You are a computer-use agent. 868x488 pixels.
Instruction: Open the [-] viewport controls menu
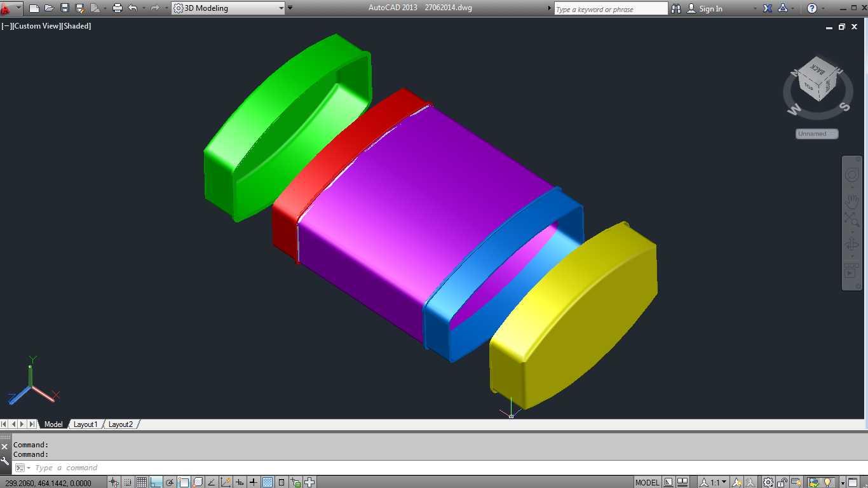(7, 26)
